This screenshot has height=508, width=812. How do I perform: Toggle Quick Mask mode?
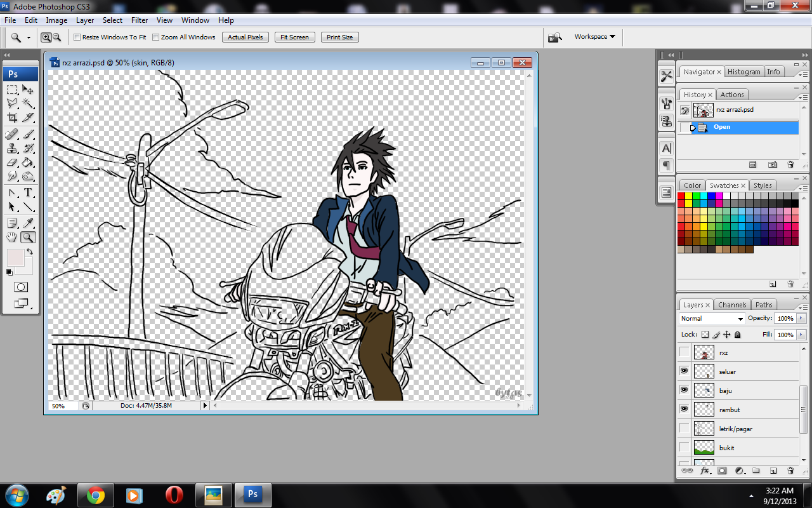[20, 287]
